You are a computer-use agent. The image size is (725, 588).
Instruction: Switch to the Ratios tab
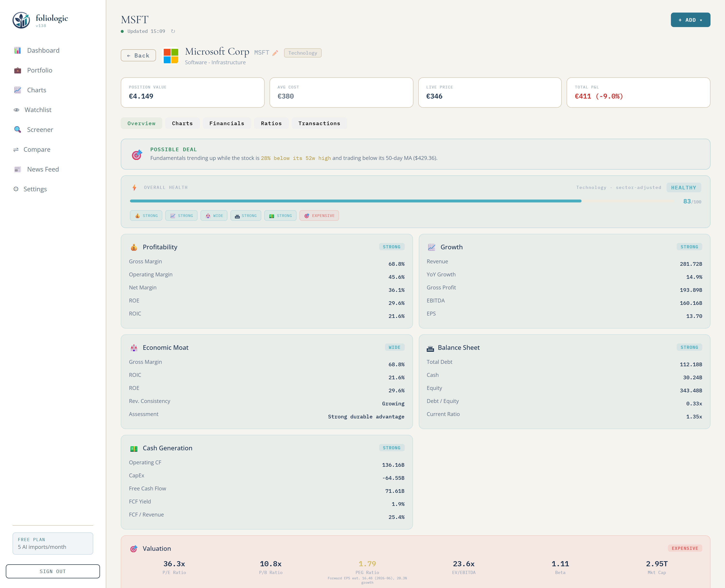pyautogui.click(x=271, y=123)
